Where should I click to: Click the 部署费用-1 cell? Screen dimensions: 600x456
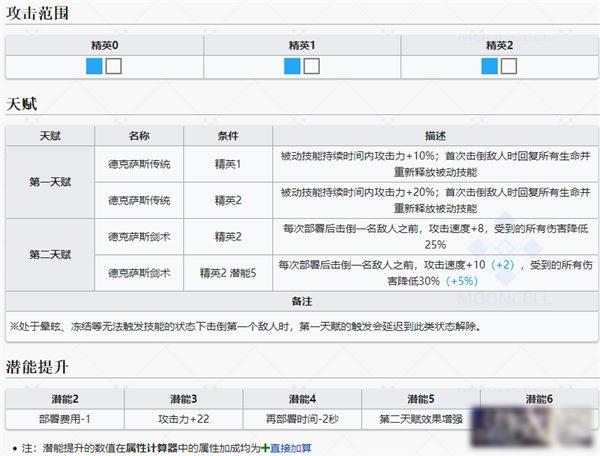65,419
